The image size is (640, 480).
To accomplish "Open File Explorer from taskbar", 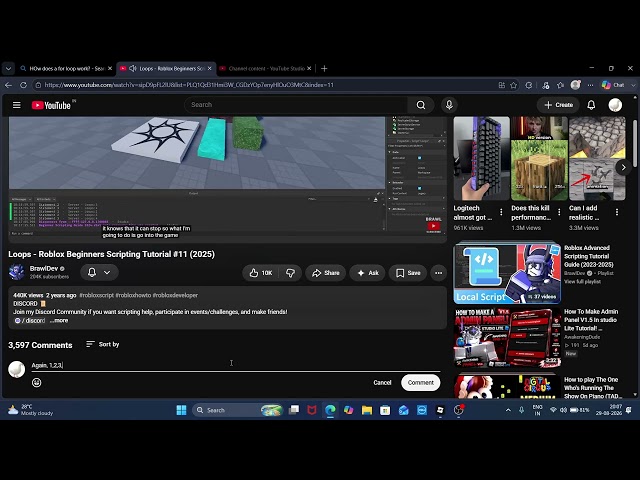I will pyautogui.click(x=367, y=410).
